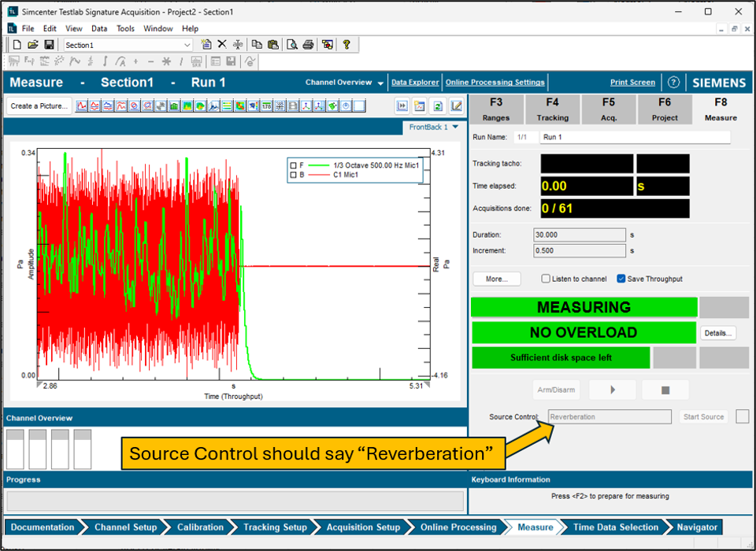This screenshot has height=551, width=756.
Task: Save the project via floppy disk icon
Action: tap(49, 45)
